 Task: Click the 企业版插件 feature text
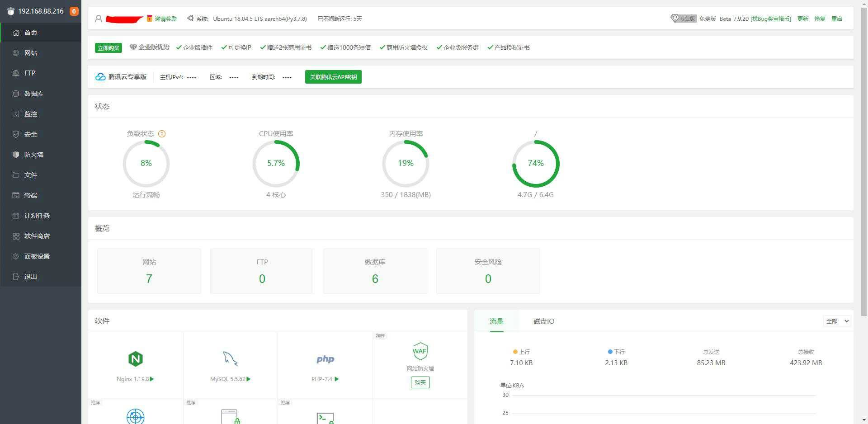coord(198,47)
